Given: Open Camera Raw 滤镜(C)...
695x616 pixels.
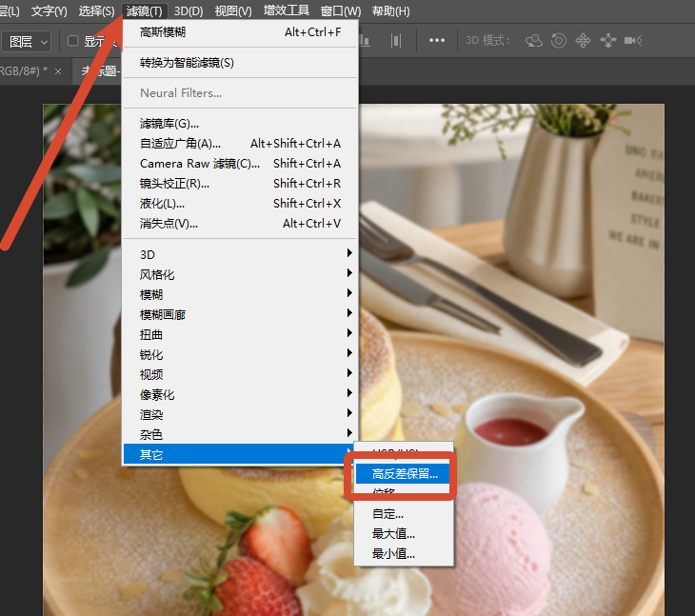Looking at the screenshot, I should (240, 164).
